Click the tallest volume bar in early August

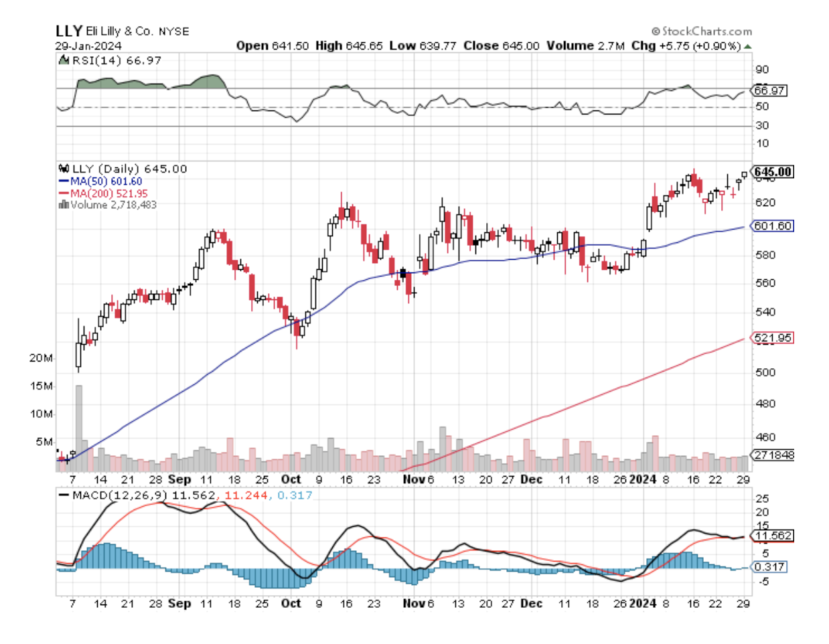[78, 428]
